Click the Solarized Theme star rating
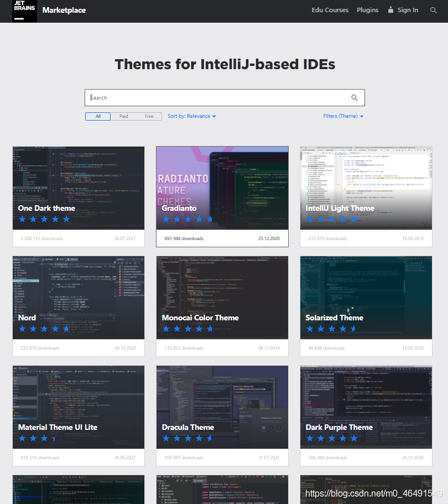448x504 pixels. 331,329
